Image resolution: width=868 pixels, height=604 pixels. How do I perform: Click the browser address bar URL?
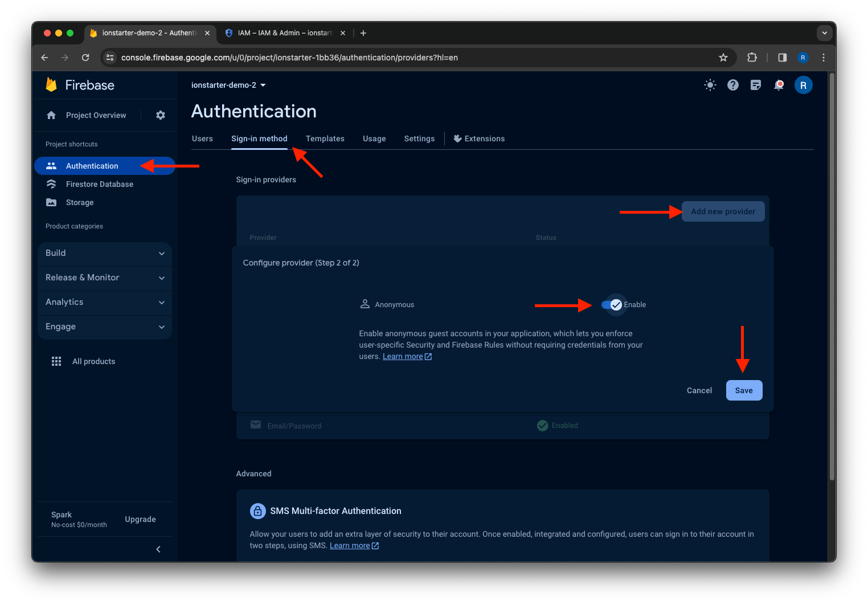click(289, 58)
